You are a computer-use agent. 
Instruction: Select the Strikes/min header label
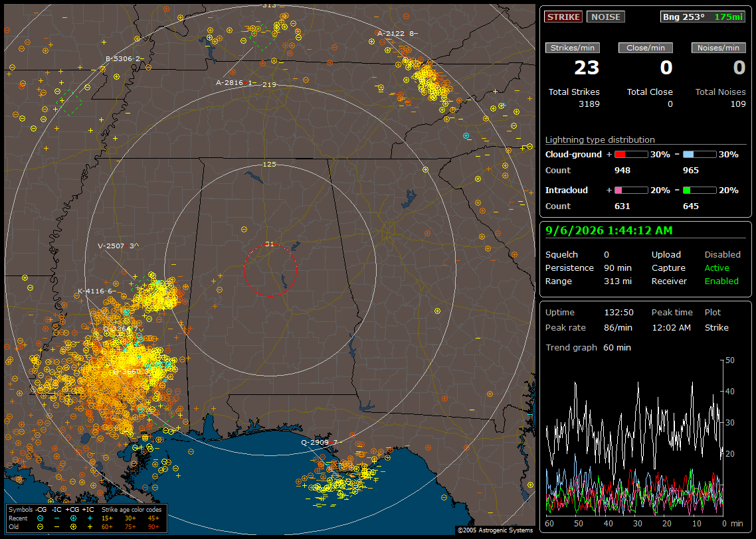click(x=573, y=48)
